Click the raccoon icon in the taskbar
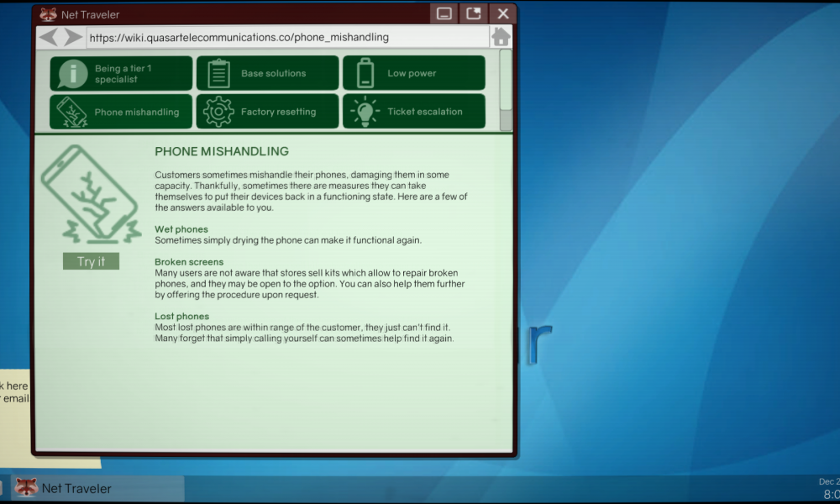This screenshot has width=840, height=504. [x=26, y=487]
